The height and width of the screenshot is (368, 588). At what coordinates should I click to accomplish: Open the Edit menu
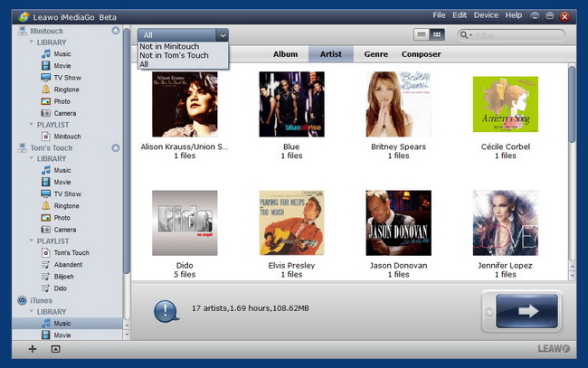[x=460, y=15]
